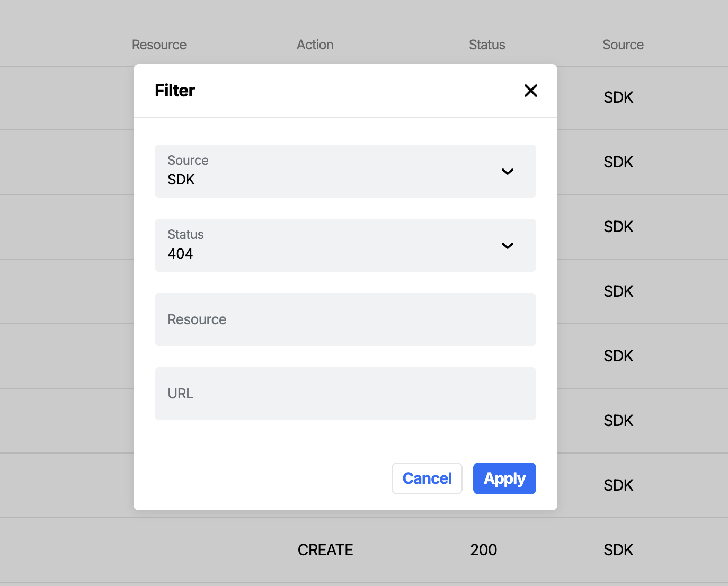Image resolution: width=728 pixels, height=586 pixels.
Task: Open the Status dropdown chevron
Action: tap(507, 245)
